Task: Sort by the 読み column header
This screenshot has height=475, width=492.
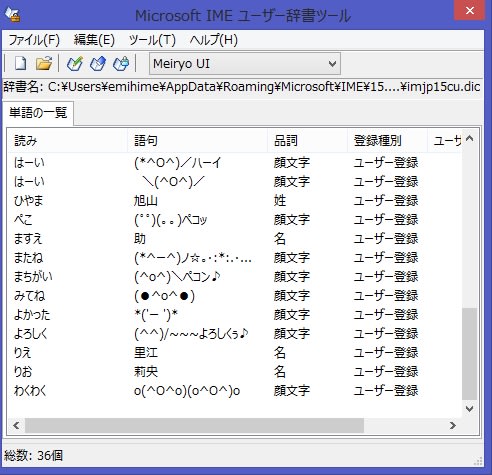Action: pyautogui.click(x=68, y=141)
